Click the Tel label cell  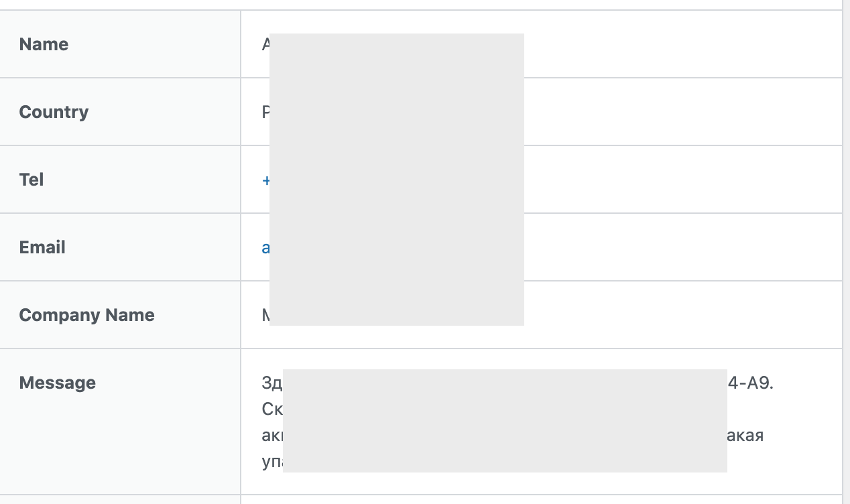pyautogui.click(x=32, y=180)
